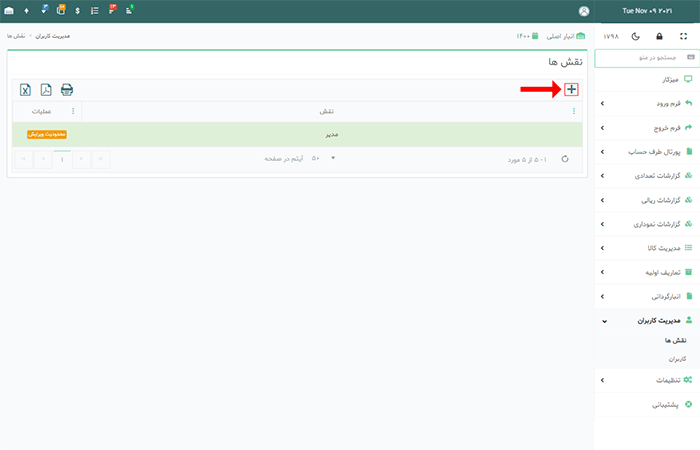The width and height of the screenshot is (700, 450).
Task: Expand the انبارگردانی menu chevron
Action: point(602,296)
